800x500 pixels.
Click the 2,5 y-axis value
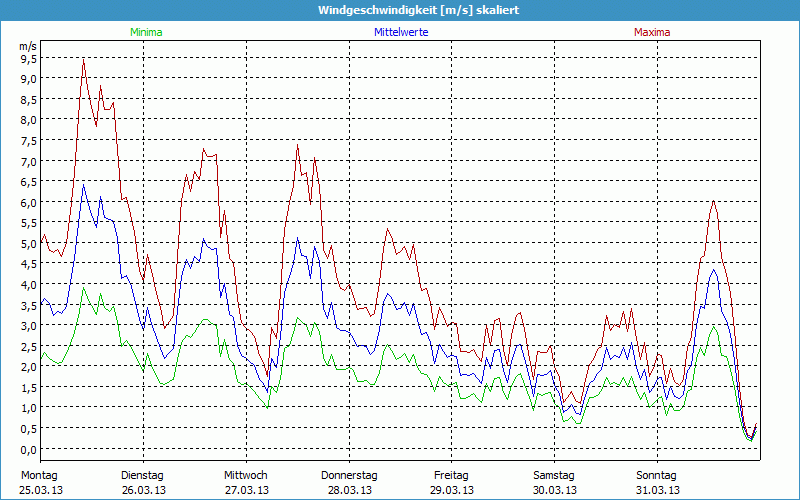click(29, 346)
